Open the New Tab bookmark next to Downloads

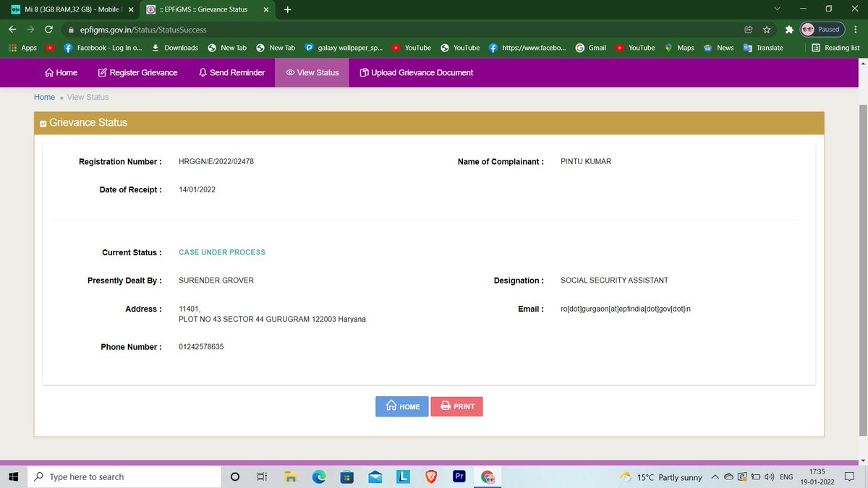click(227, 48)
